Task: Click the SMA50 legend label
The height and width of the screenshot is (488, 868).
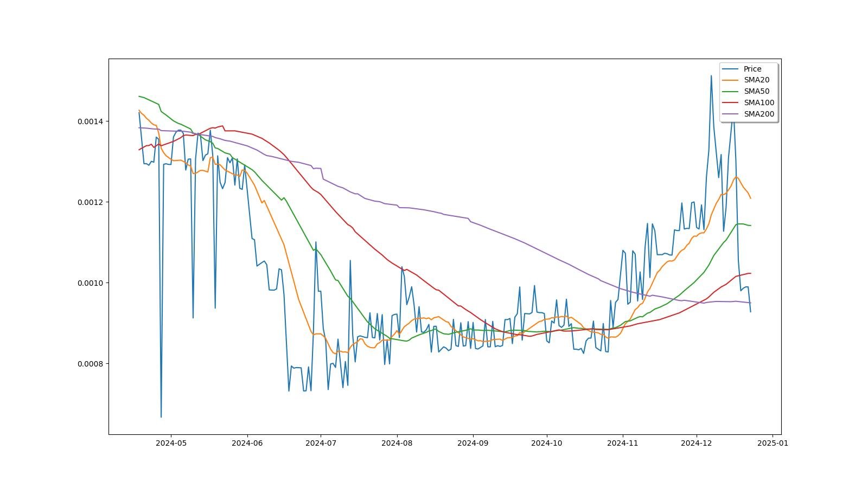Action: coord(756,92)
